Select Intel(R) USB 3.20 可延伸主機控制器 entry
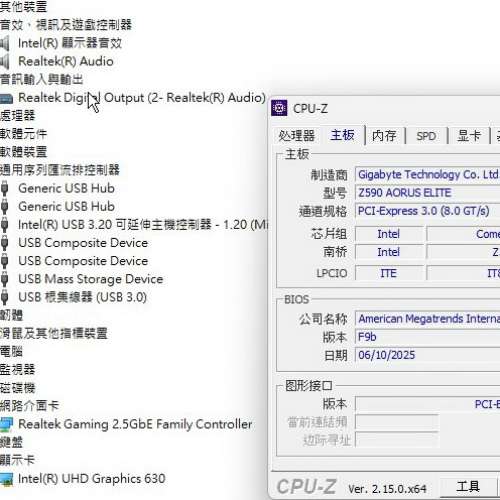Screen dimensions: 500x500 click(x=143, y=225)
